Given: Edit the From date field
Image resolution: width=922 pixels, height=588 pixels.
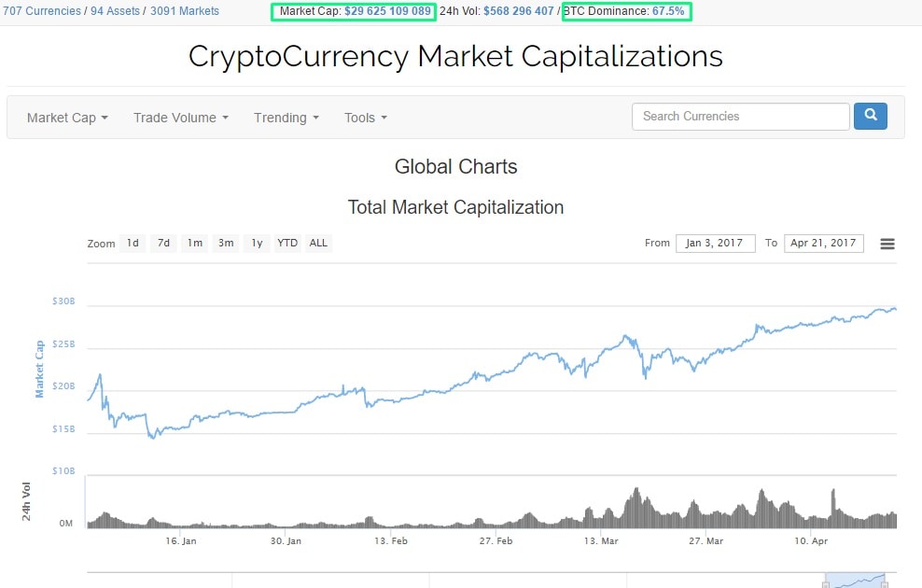Looking at the screenshot, I should click(715, 243).
